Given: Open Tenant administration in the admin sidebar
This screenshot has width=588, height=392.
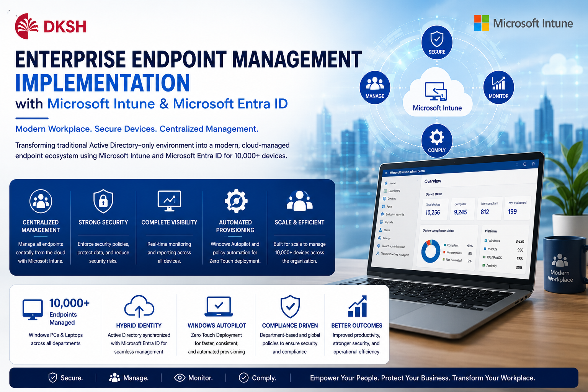Looking at the screenshot, I should coord(390,246).
